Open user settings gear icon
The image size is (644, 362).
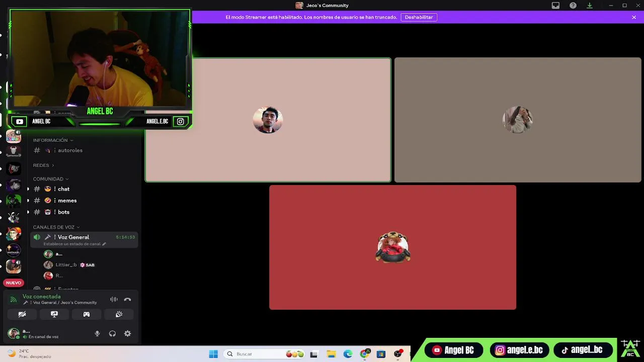[127, 333]
